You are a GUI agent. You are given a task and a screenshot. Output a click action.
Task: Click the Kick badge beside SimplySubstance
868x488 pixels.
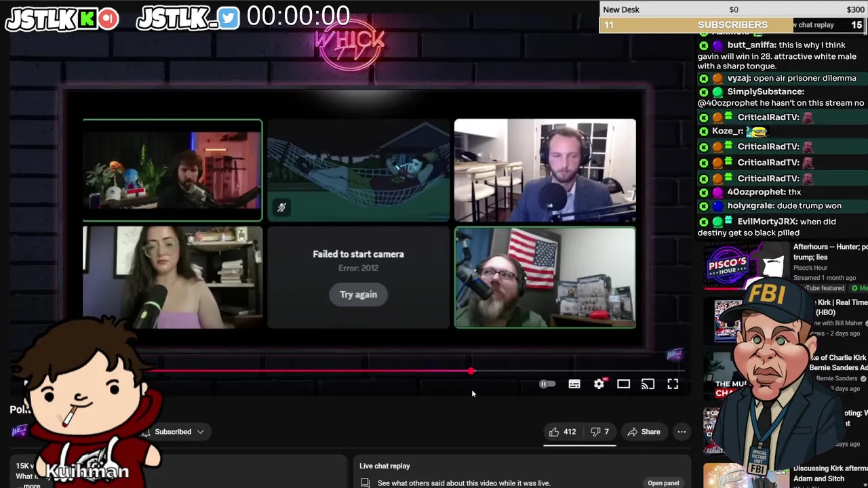(703, 92)
